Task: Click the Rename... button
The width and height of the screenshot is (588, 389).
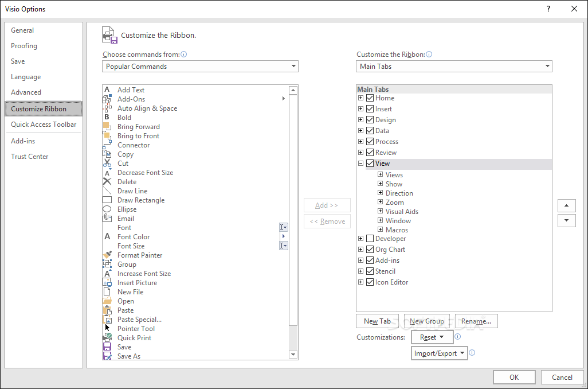Action: 476,321
